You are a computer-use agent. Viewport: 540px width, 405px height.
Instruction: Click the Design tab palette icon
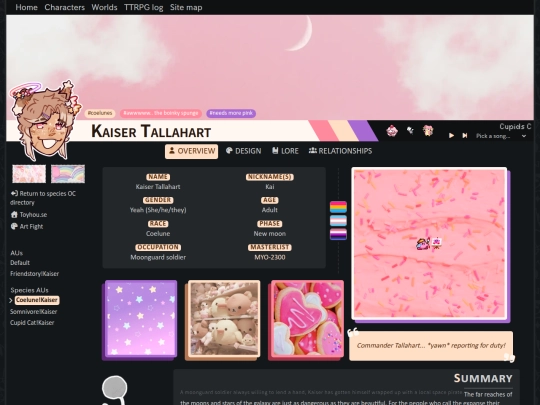[229, 150]
